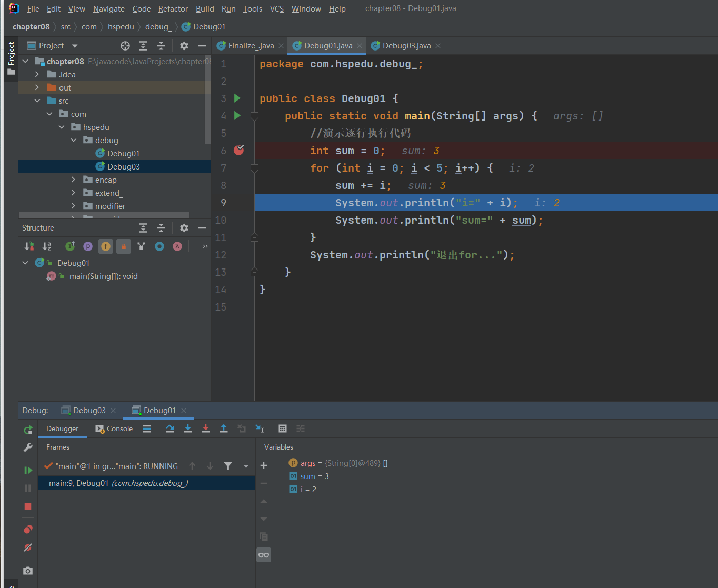718x588 pixels.
Task: Toggle show watches glasses icon
Action: tap(264, 555)
